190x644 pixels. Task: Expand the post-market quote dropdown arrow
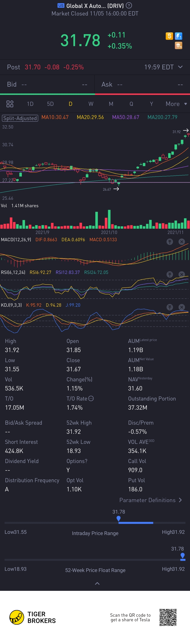coord(180,67)
